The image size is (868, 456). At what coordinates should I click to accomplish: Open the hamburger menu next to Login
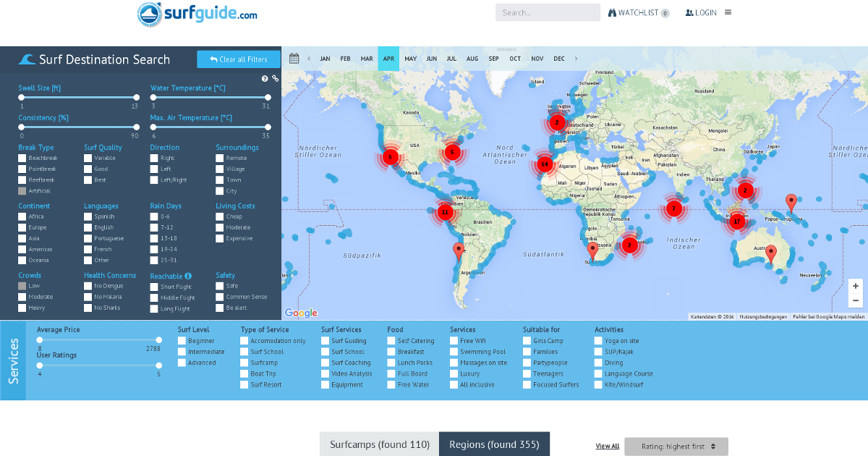click(728, 12)
